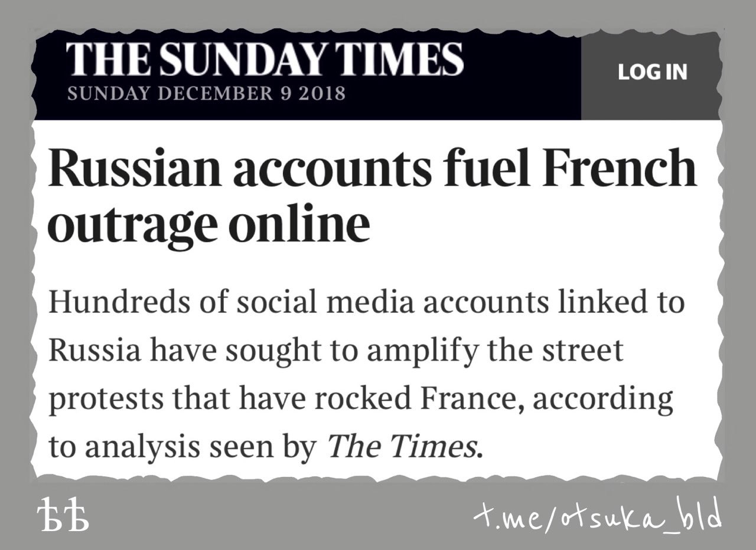
Task: Click The Sunday Times masthead logo
Action: pyautogui.click(x=264, y=60)
